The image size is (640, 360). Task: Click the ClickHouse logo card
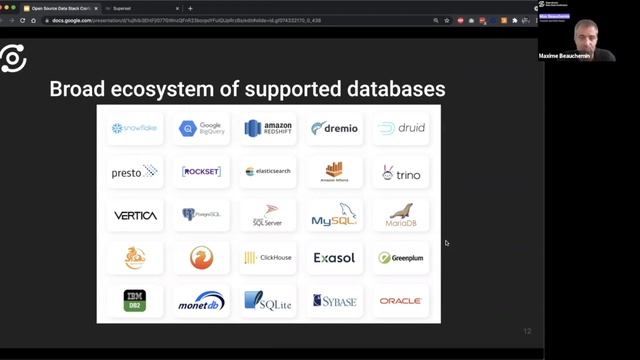coord(268,258)
